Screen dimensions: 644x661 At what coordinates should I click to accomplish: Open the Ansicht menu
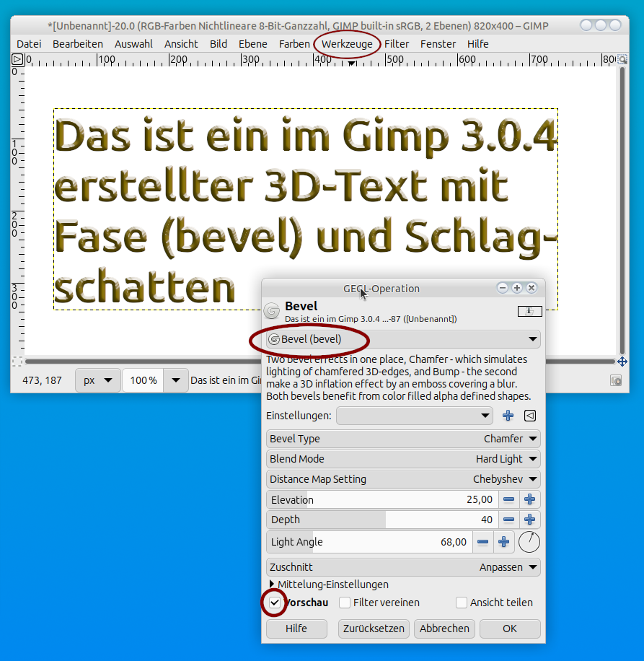point(181,44)
